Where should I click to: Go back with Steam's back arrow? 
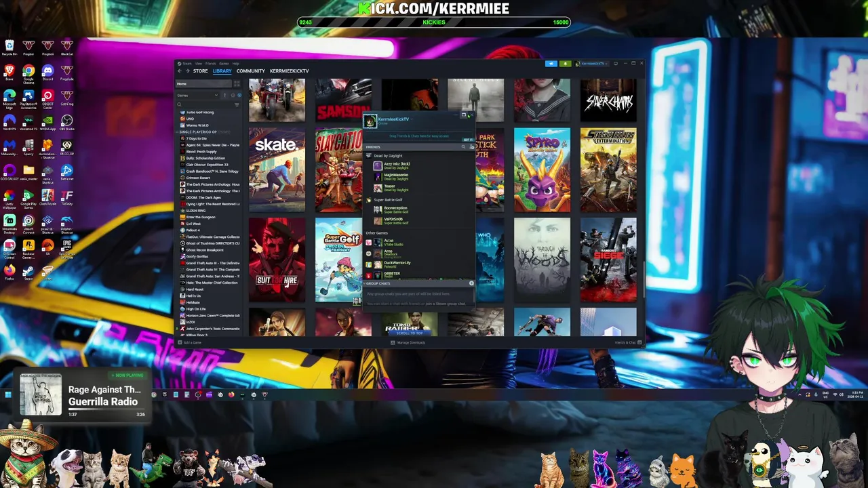(x=180, y=71)
